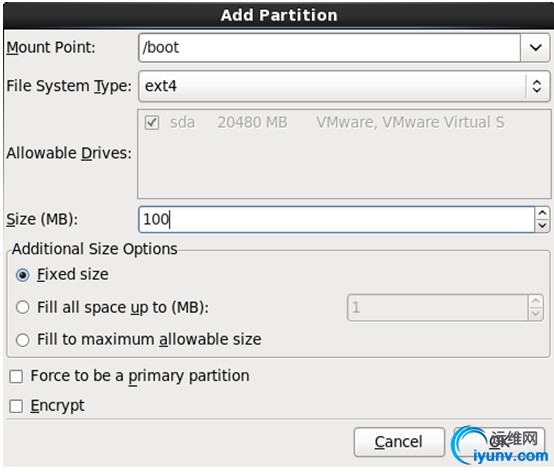Click the Mount Point text field
This screenshot has height=472, width=554.
point(329,48)
